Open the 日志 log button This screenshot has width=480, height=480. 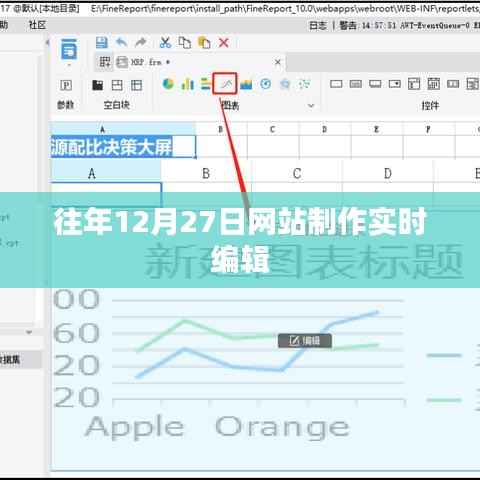pyautogui.click(x=318, y=25)
